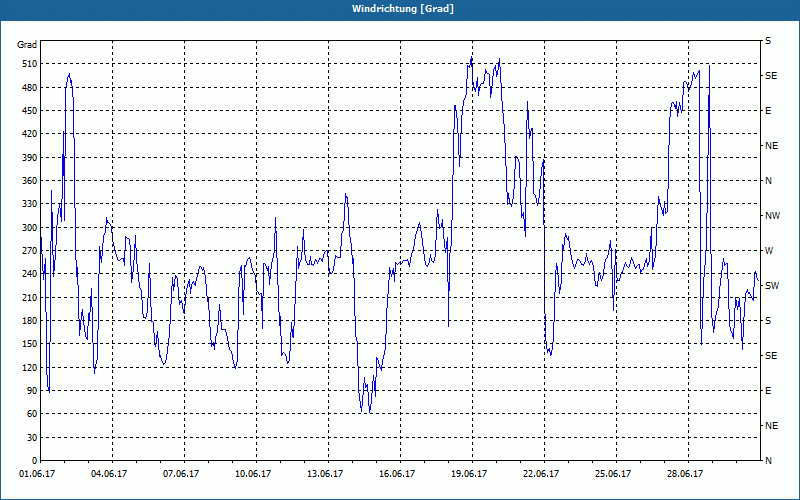This screenshot has width=800, height=500.
Task: Click the 480 y-axis value
Action: (x=30, y=87)
